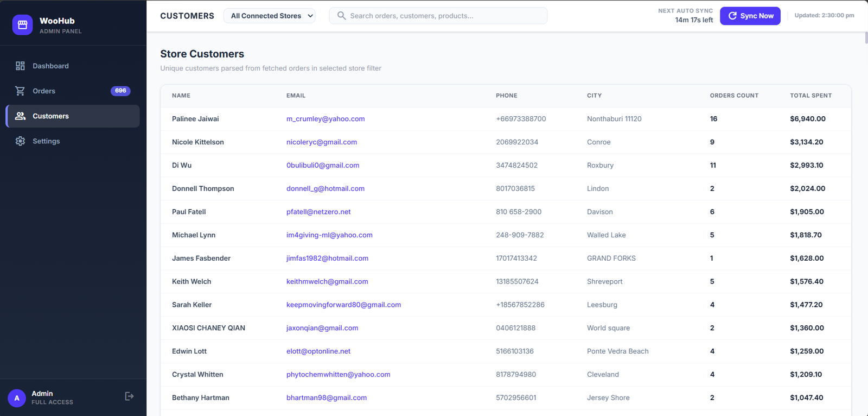Select customer name Palinee Jaiwai
868x416 pixels.
pos(195,118)
